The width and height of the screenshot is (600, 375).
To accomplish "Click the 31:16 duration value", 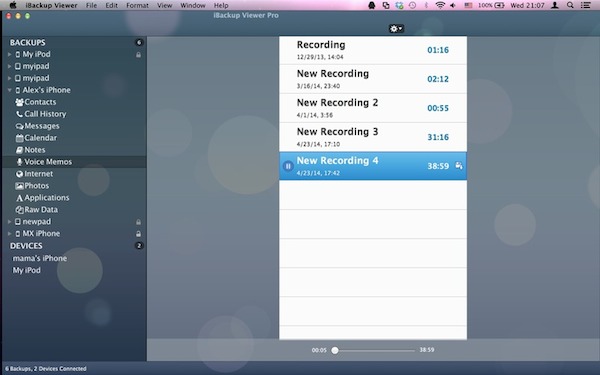I will coord(438,137).
